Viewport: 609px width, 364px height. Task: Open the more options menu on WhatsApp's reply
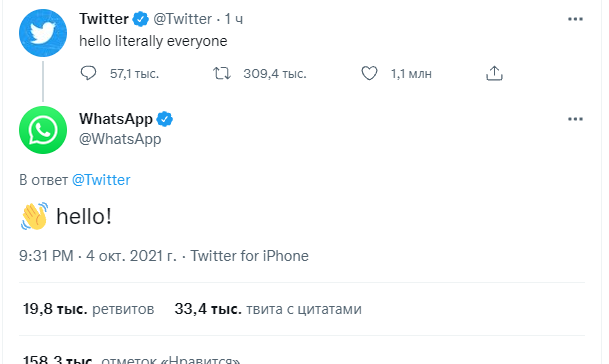coord(575,119)
